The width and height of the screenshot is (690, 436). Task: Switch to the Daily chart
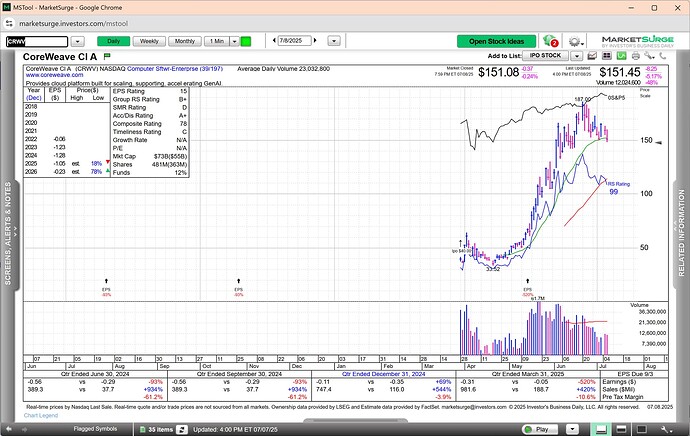(114, 41)
